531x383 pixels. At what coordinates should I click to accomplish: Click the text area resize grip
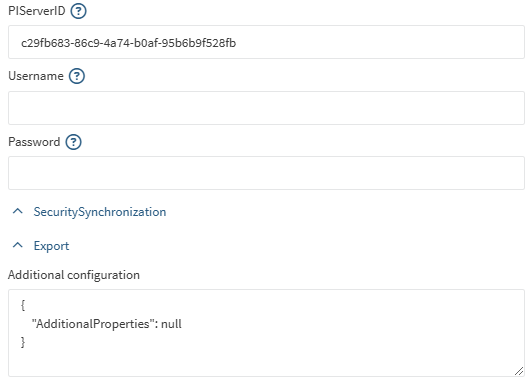[519, 371]
